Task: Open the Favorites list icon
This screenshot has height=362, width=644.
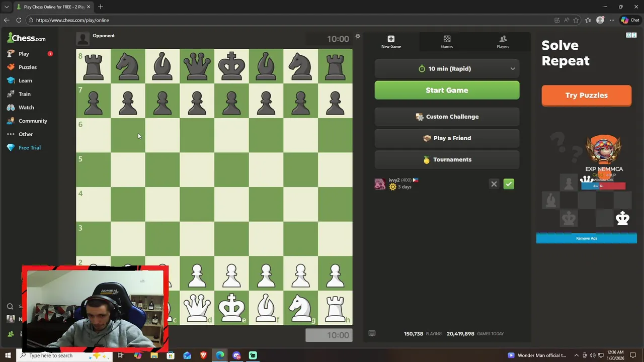Action: 588,20
